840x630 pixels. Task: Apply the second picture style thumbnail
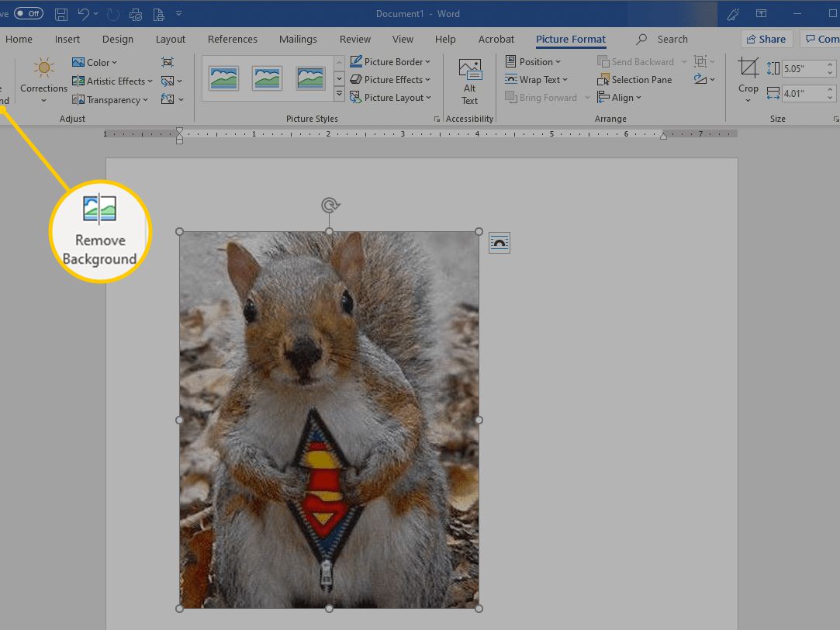pos(267,78)
